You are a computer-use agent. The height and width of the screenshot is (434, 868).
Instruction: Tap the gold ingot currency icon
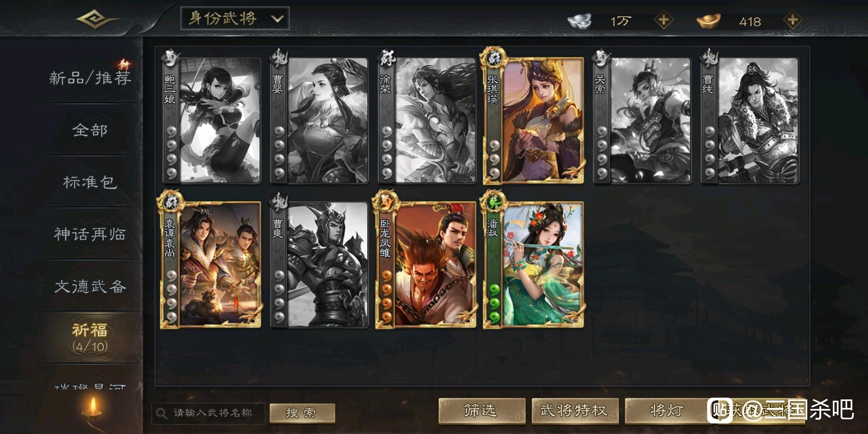point(708,21)
